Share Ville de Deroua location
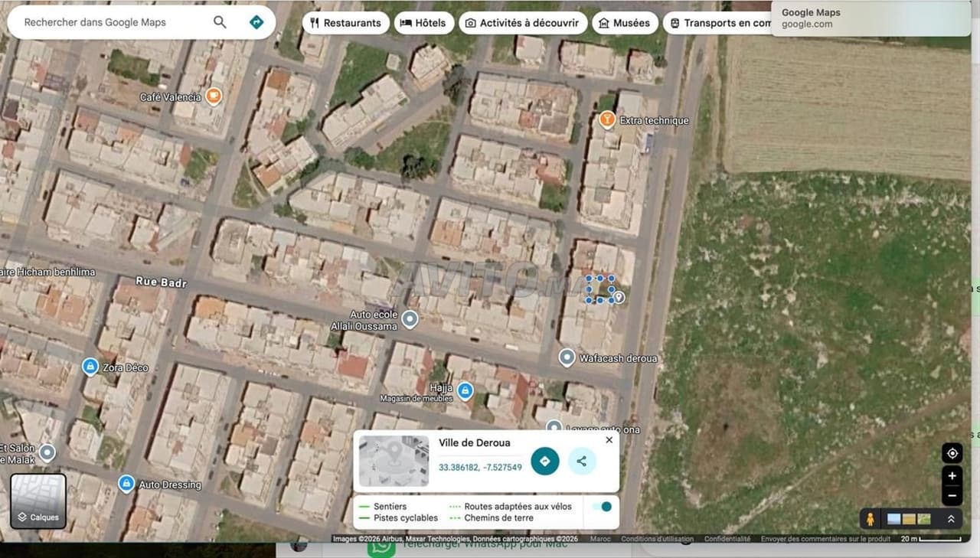The image size is (980, 558). point(582,461)
